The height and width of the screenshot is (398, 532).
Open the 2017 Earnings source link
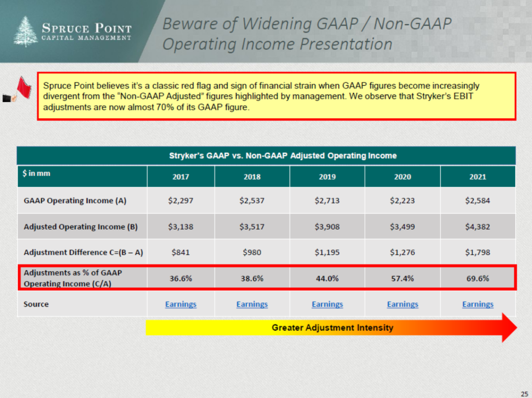click(180, 304)
